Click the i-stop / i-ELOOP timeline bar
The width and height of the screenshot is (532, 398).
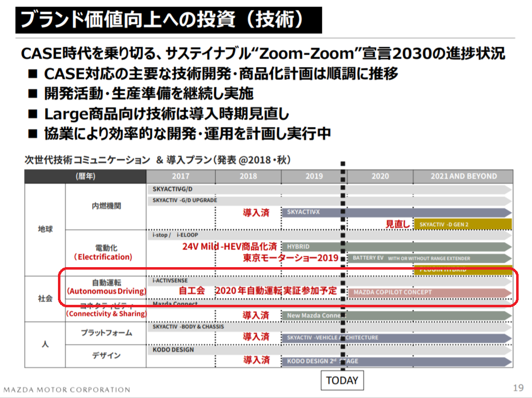329,235
